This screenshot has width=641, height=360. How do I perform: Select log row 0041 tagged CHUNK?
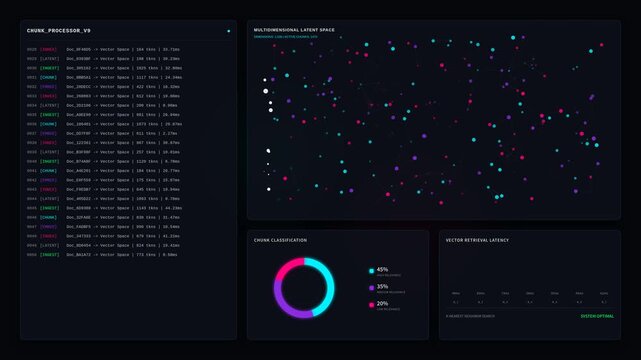tap(103, 171)
